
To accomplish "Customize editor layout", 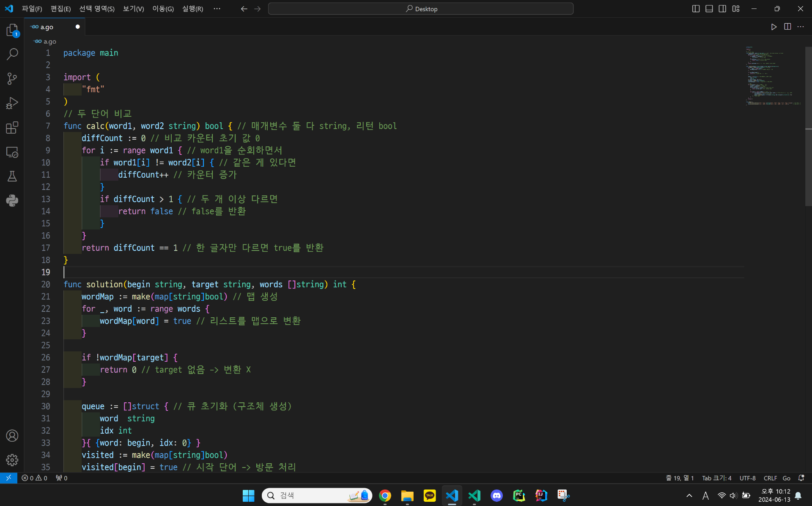I will pyautogui.click(x=736, y=9).
